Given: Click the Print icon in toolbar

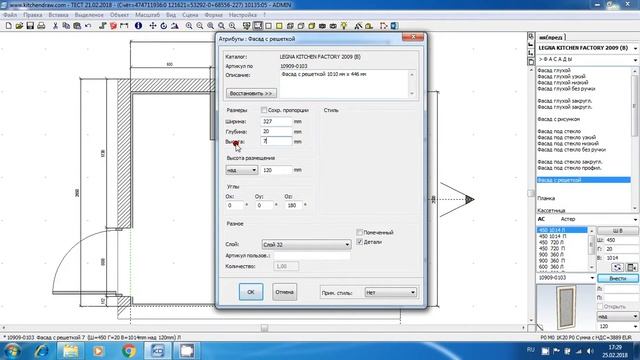Looking at the screenshot, I should click(x=41, y=26).
